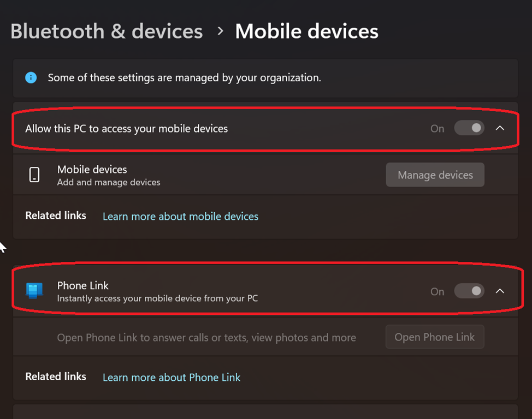The width and height of the screenshot is (532, 419).
Task: Click the phone icon beside Mobile devices
Action: click(34, 175)
